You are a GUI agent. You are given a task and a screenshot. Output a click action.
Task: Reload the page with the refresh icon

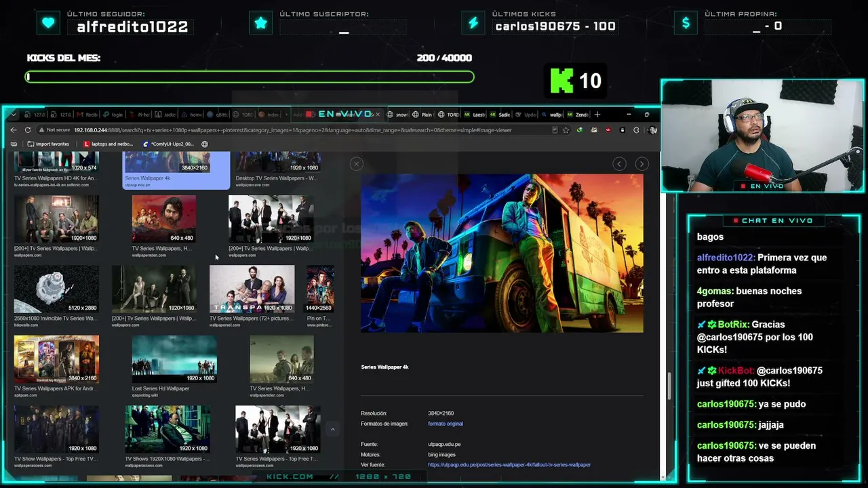tap(28, 129)
